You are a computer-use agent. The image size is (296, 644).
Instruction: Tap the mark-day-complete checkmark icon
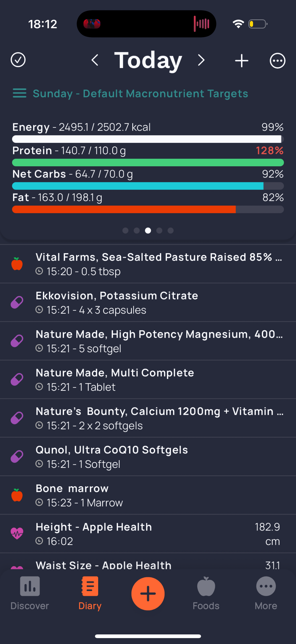[x=18, y=60]
